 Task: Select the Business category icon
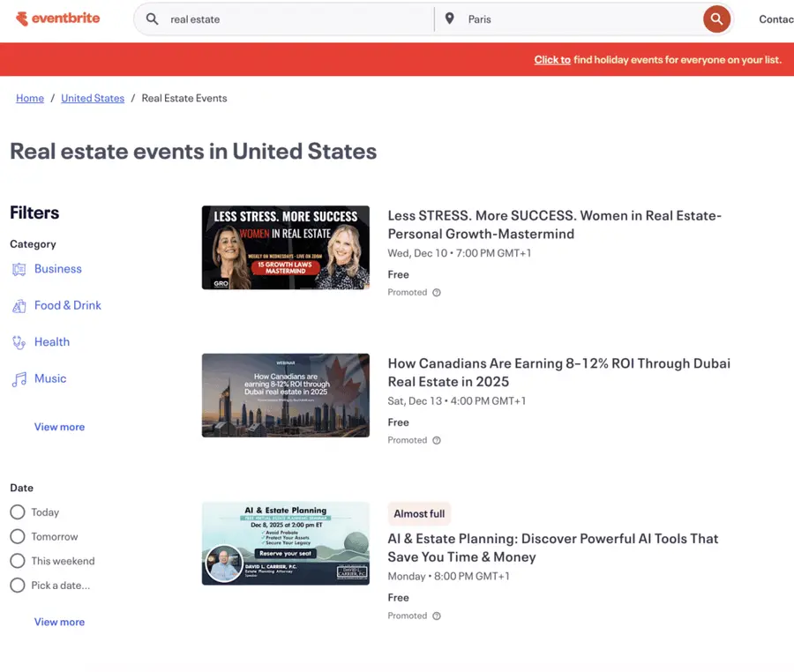(19, 268)
